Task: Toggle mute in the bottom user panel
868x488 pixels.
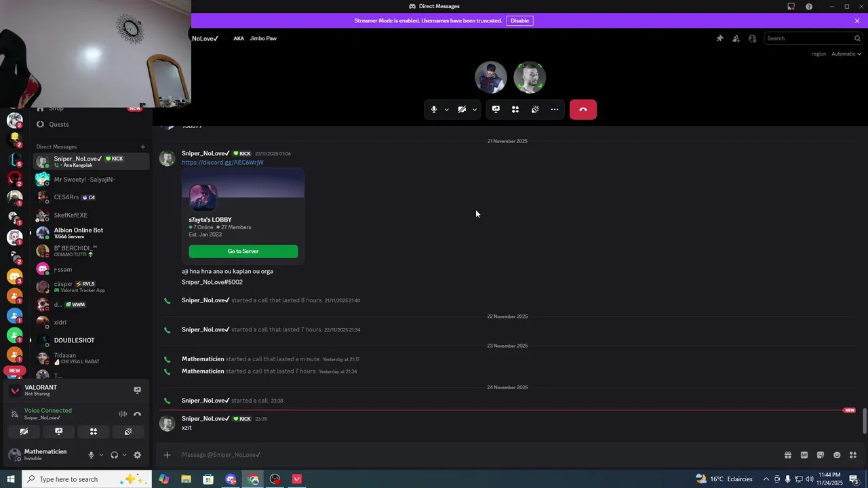Action: coord(92,455)
